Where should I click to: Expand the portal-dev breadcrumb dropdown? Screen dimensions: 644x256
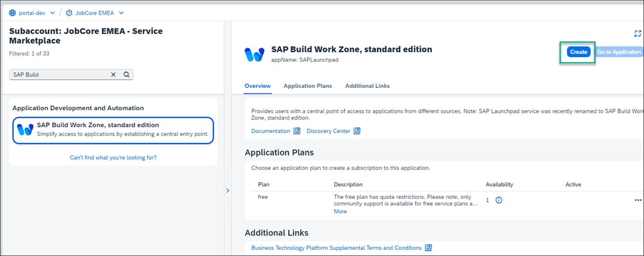pyautogui.click(x=52, y=13)
